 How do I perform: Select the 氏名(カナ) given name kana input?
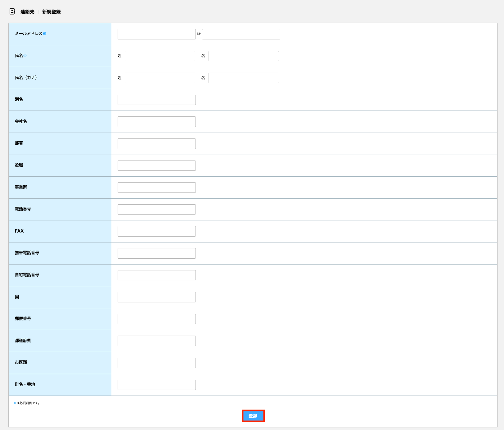point(244,78)
